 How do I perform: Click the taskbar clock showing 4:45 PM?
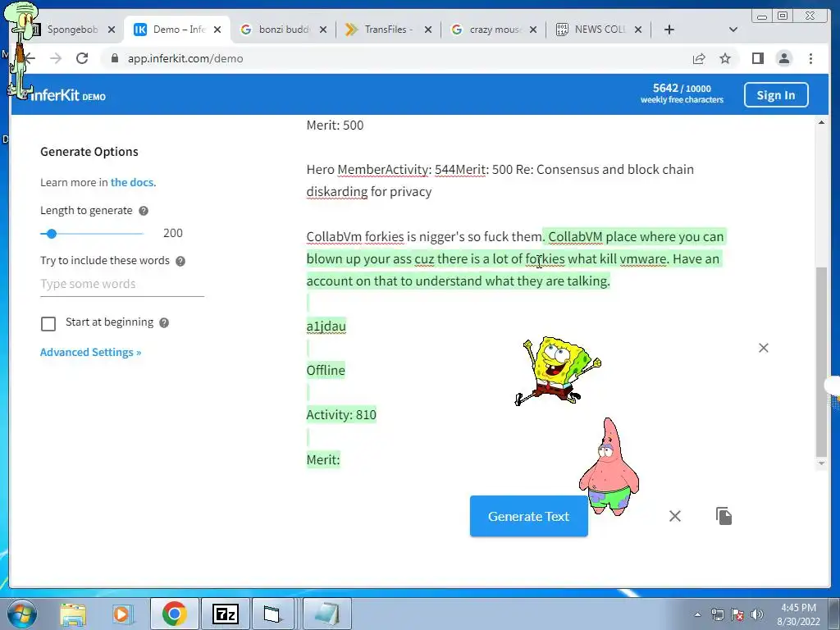[798, 614]
